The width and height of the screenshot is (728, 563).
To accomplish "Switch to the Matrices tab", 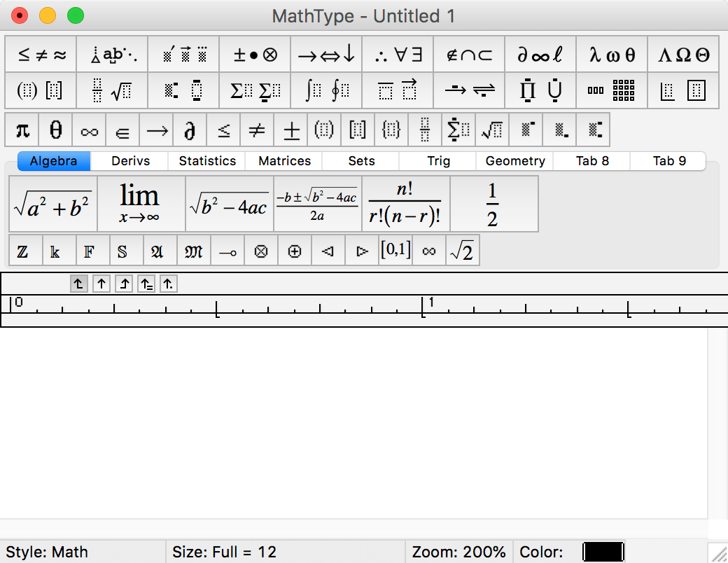I will 284,161.
